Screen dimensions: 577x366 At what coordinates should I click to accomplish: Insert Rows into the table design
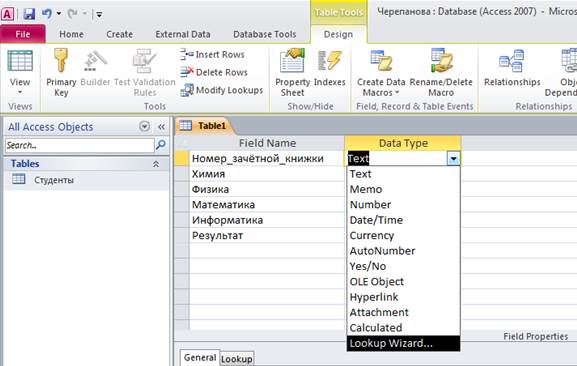(x=212, y=54)
